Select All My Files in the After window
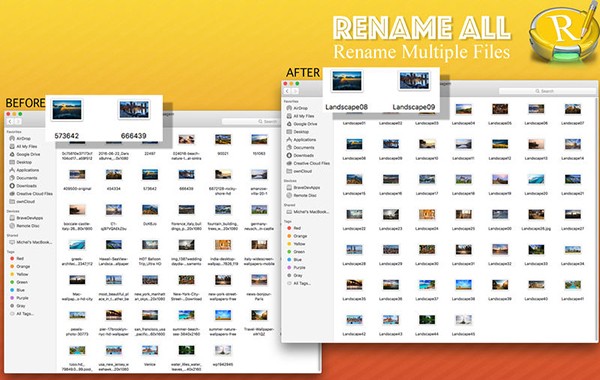 pyautogui.click(x=300, y=116)
